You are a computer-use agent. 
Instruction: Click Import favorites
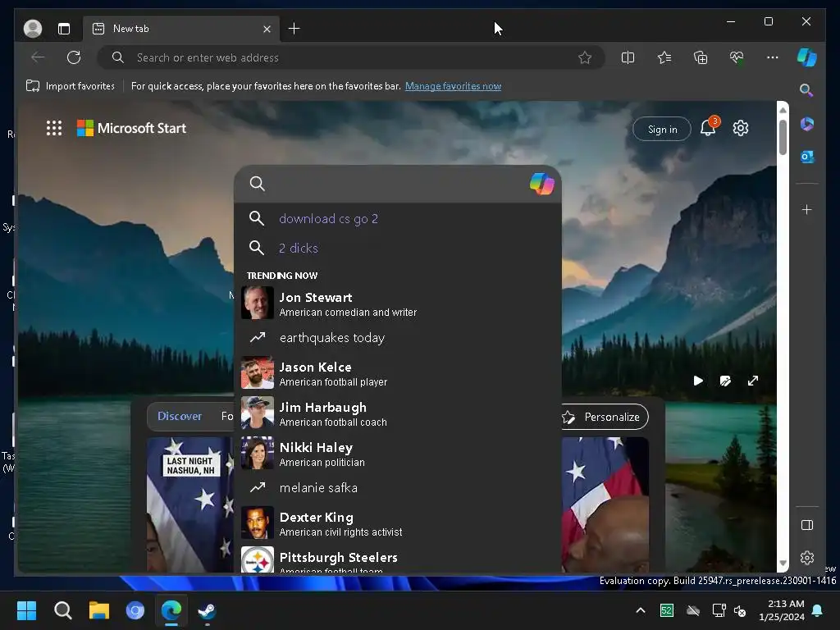tap(71, 85)
